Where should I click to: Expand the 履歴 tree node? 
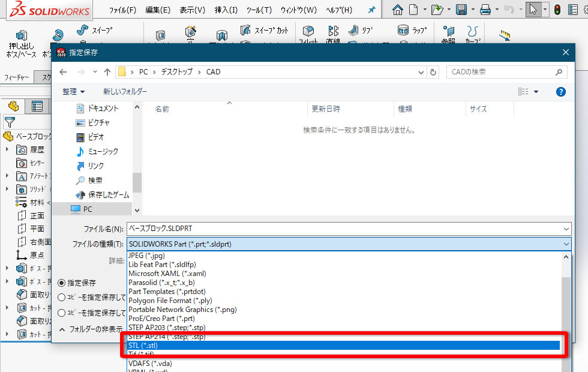(x=7, y=149)
